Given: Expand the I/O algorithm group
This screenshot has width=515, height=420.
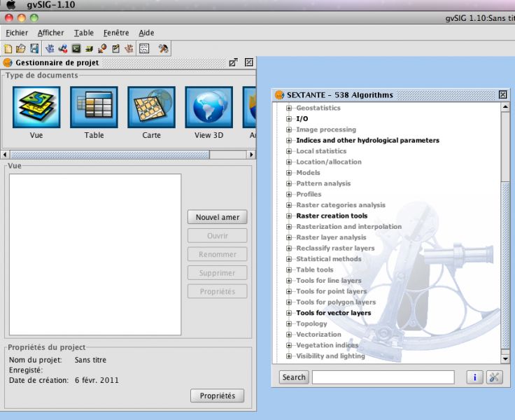Looking at the screenshot, I should coord(288,119).
